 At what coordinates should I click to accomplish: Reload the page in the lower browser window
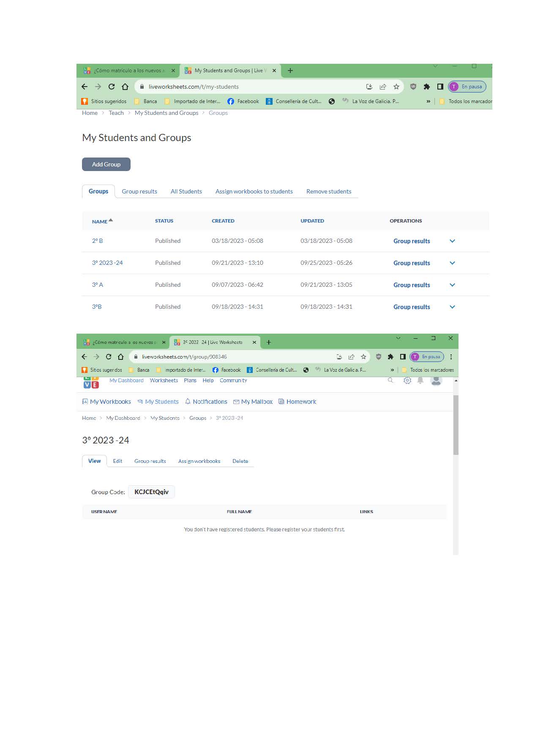[109, 357]
